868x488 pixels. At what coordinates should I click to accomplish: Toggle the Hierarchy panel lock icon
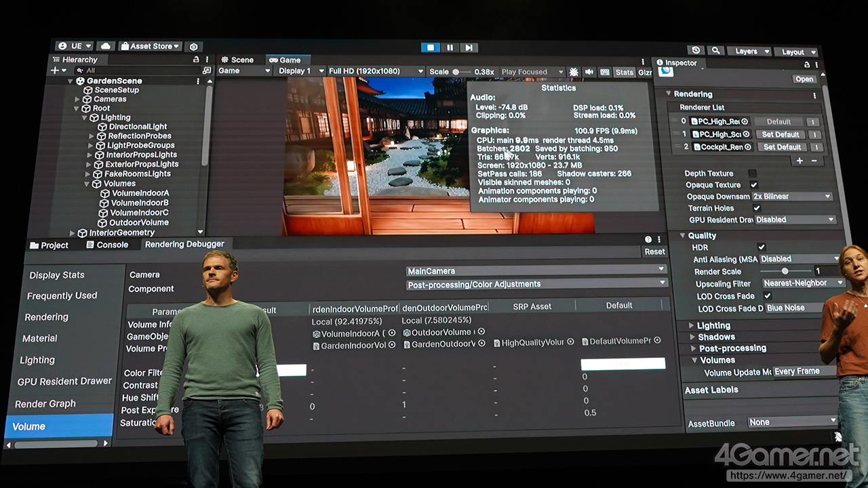click(x=196, y=60)
